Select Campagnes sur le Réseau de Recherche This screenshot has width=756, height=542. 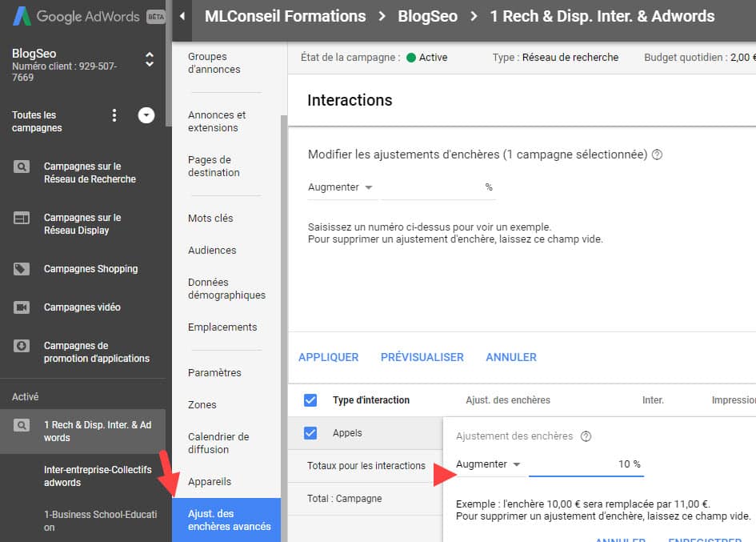coord(90,173)
